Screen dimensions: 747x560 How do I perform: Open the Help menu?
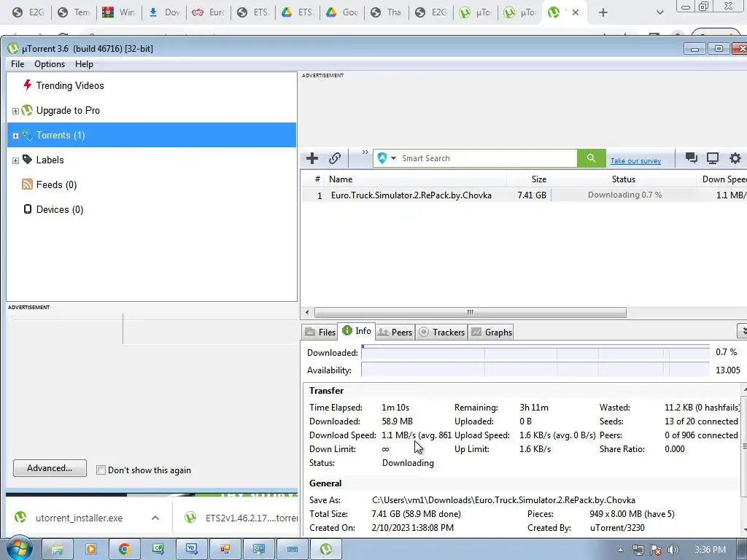(x=84, y=64)
